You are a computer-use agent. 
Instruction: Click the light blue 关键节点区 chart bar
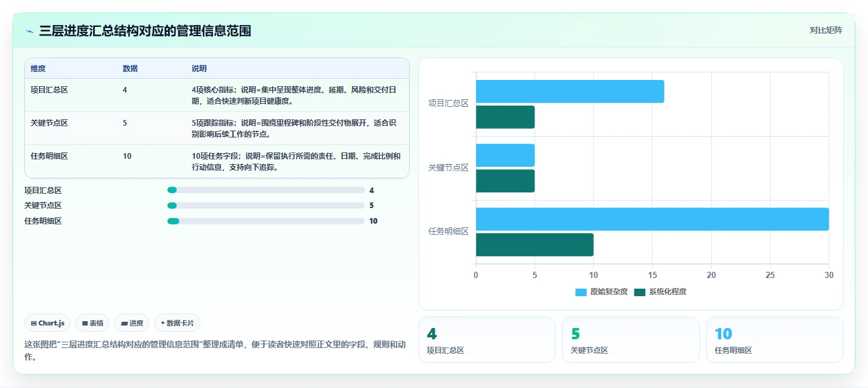point(505,155)
